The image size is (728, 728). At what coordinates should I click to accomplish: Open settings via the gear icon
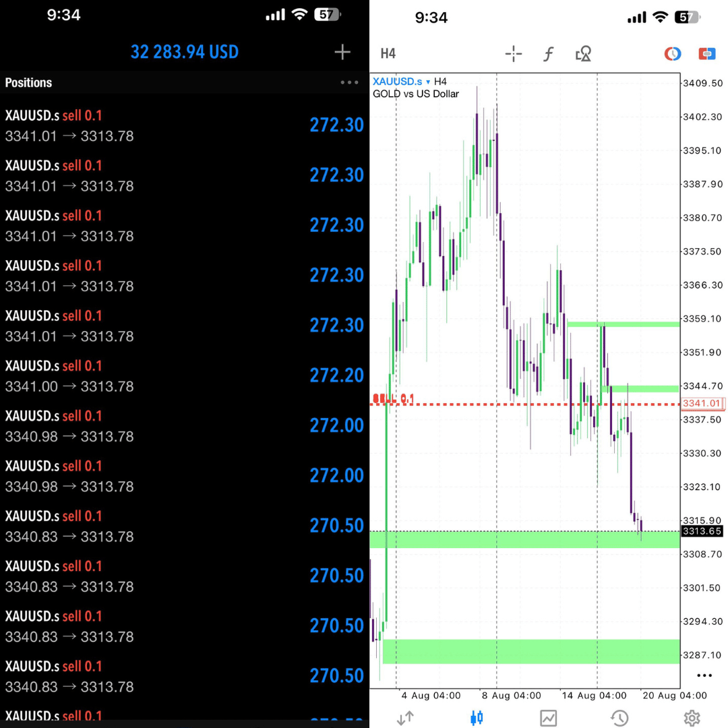point(692,718)
